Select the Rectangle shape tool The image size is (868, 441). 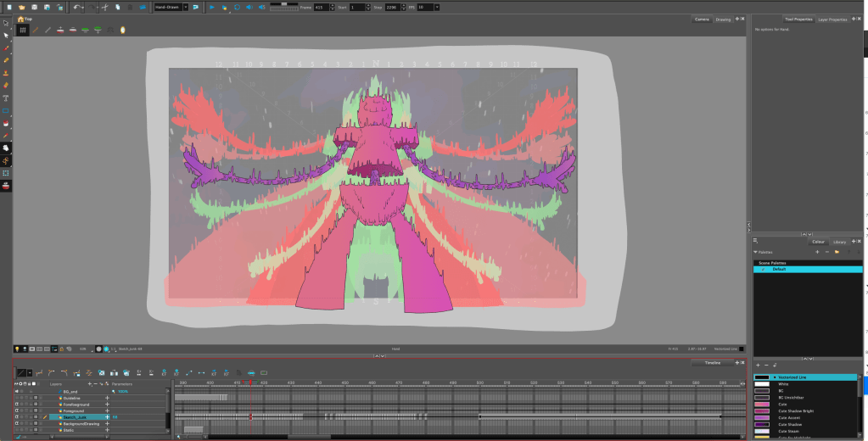pyautogui.click(x=6, y=110)
